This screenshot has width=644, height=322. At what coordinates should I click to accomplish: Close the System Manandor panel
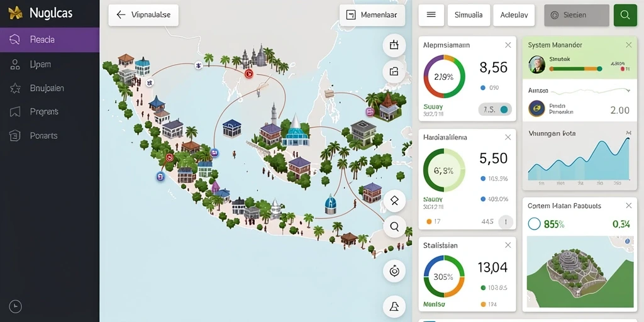pyautogui.click(x=628, y=45)
